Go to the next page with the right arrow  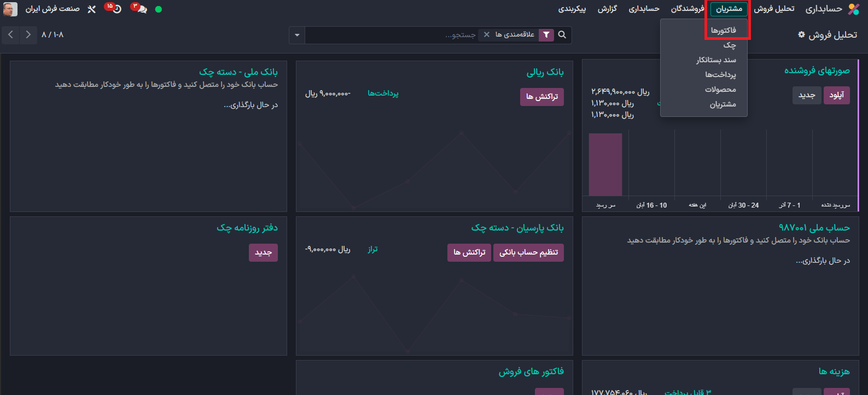tap(28, 35)
